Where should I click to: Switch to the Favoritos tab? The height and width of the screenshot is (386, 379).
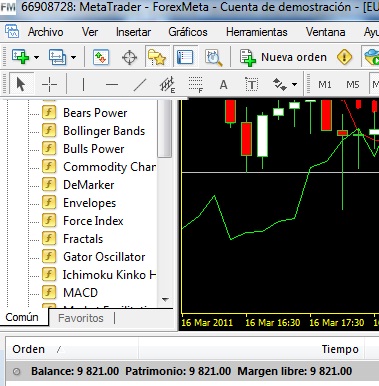(x=81, y=318)
